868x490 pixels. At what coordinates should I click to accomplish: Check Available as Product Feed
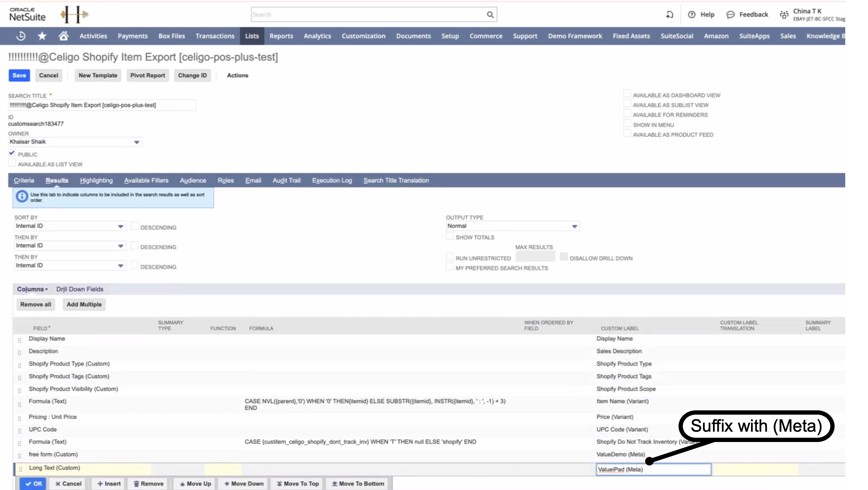point(627,134)
